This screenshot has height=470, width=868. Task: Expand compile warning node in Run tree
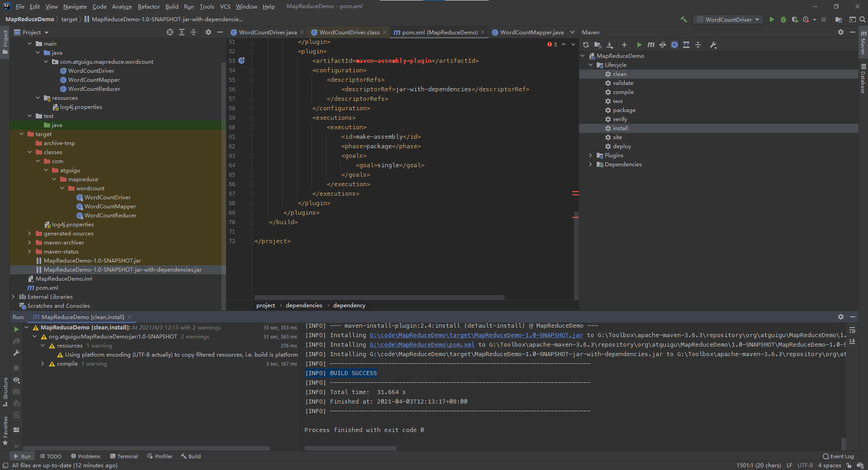tap(43, 363)
